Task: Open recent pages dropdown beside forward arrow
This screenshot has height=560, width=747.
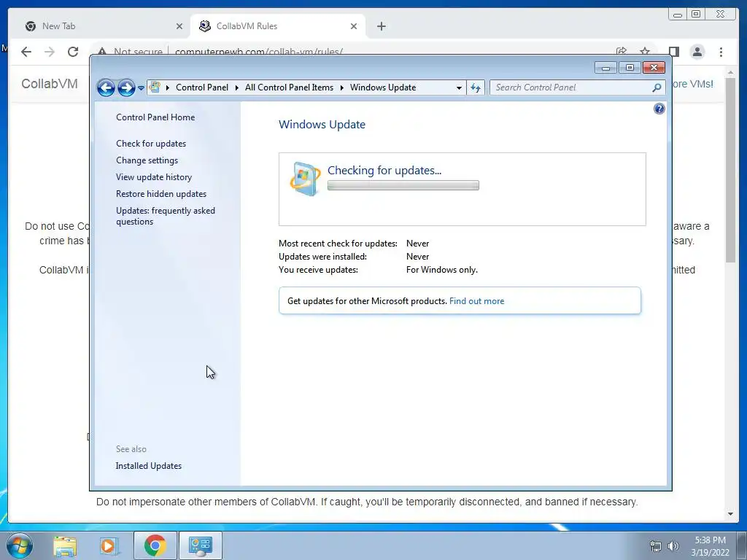Action: click(x=141, y=88)
